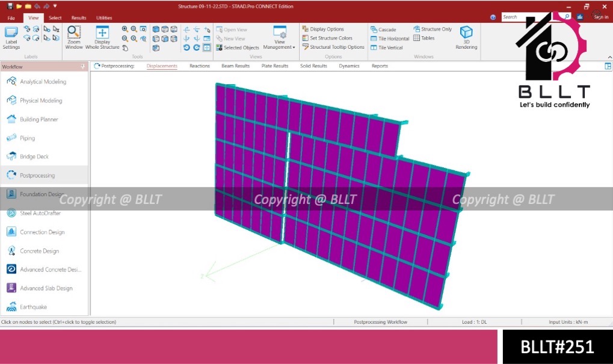The height and width of the screenshot is (364, 613).
Task: Open the Beam Results page
Action: (x=235, y=66)
